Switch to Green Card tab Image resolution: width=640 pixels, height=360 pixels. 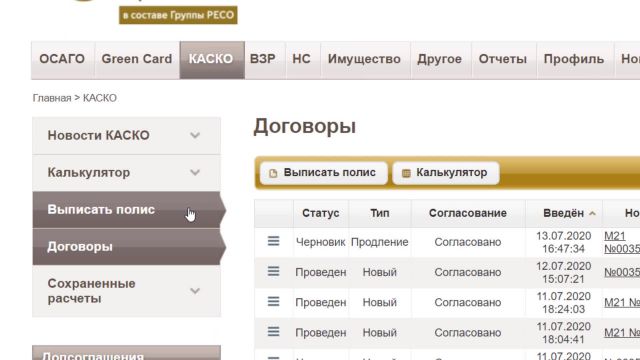(x=137, y=60)
